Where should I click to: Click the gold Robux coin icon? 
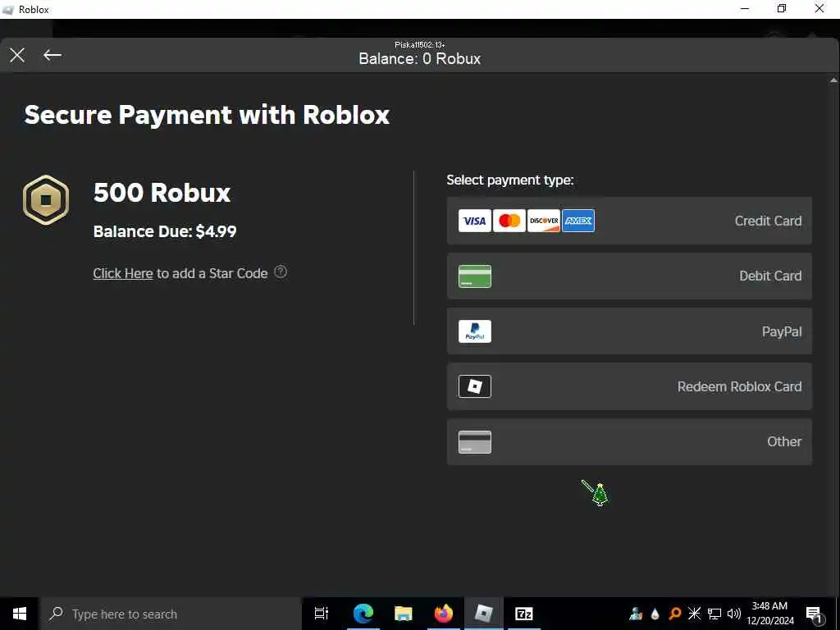click(x=46, y=200)
